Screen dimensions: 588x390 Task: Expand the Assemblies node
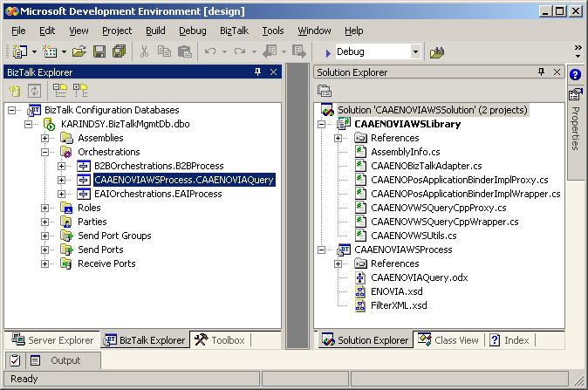tap(45, 138)
